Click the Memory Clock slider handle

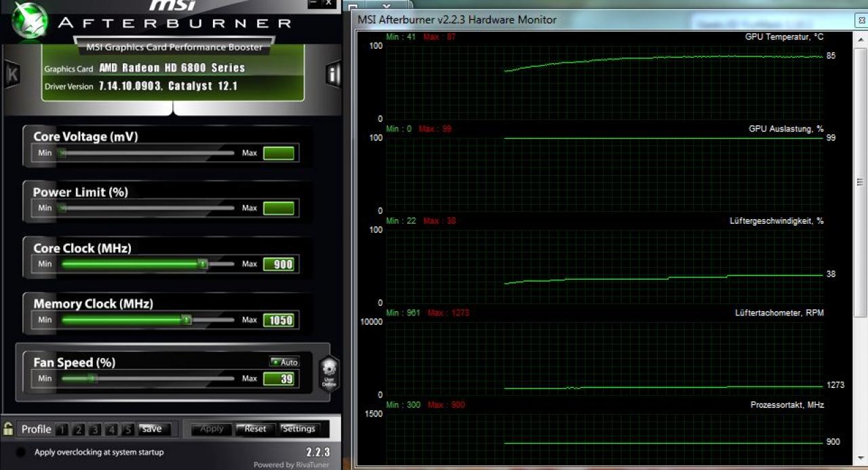pos(186,319)
